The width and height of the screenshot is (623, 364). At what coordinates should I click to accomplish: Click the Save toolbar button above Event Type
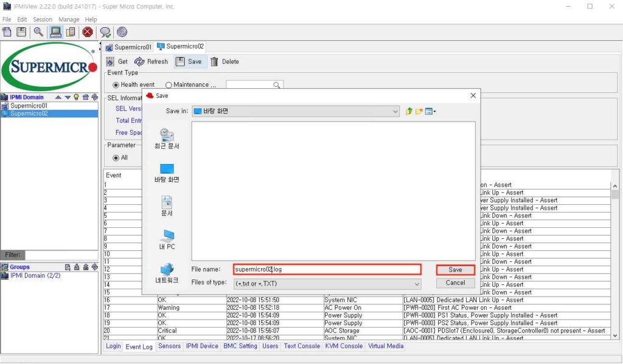(x=189, y=62)
